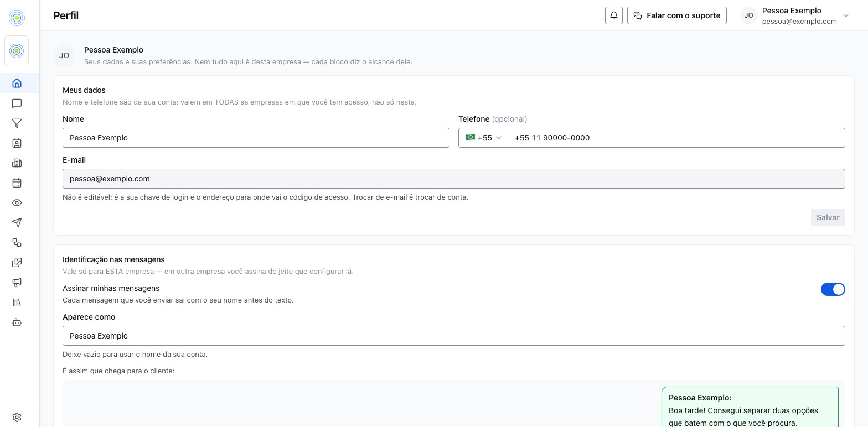Open the calendar sidebar icon
The width and height of the screenshot is (868, 427).
[17, 183]
